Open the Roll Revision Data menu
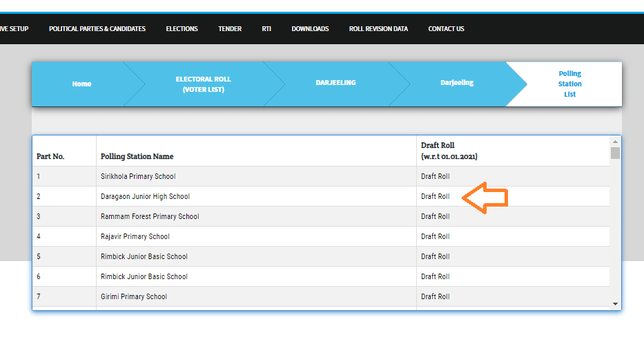Image resolution: width=644 pixels, height=342 pixels. [378, 29]
